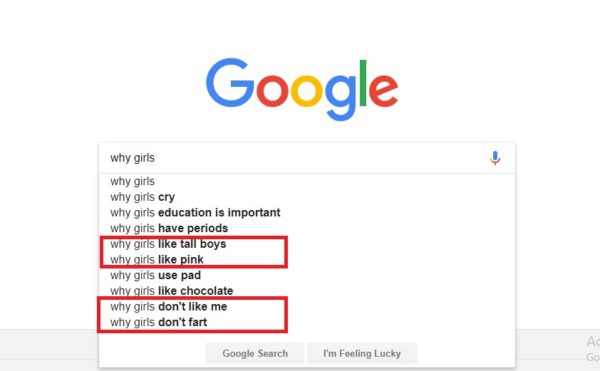Click the Google Search button

(x=255, y=353)
